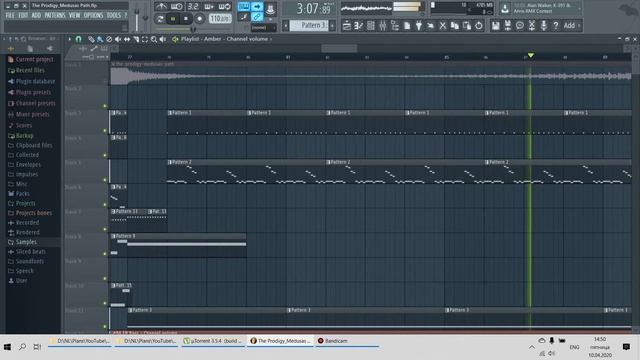
Task: Toggle the playlist snap magnet icon
Action: point(79,39)
